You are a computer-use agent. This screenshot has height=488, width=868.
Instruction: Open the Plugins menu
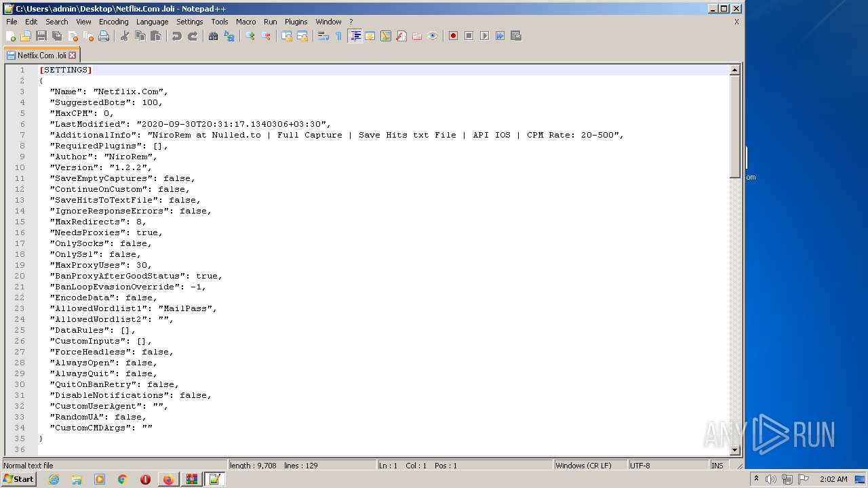pyautogui.click(x=296, y=22)
